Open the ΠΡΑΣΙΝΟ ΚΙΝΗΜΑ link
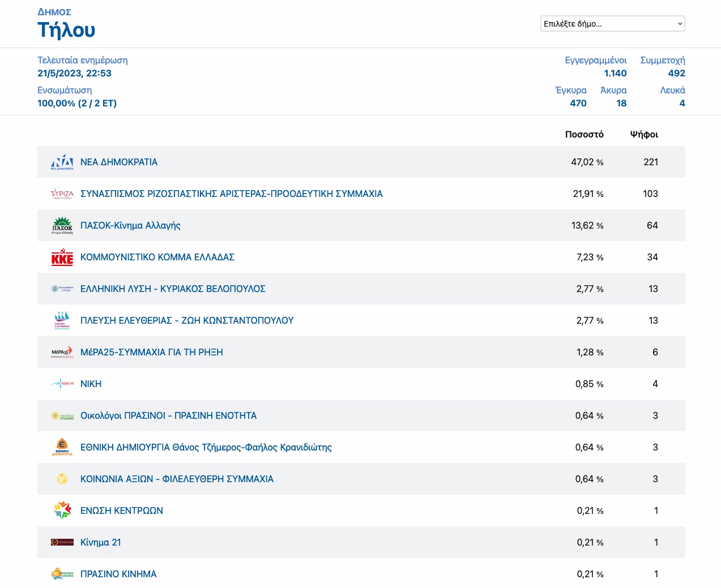 (118, 574)
